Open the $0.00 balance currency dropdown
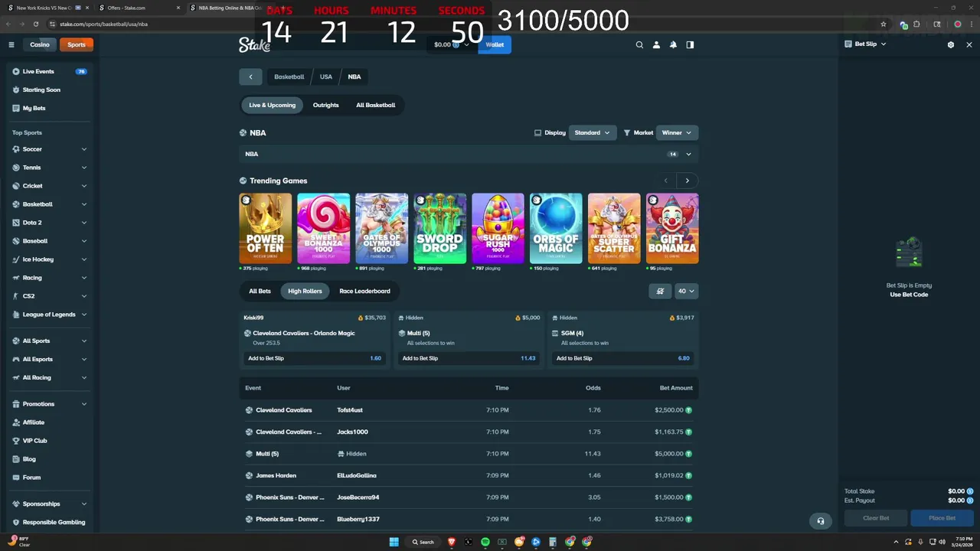The image size is (980, 551). coord(452,44)
